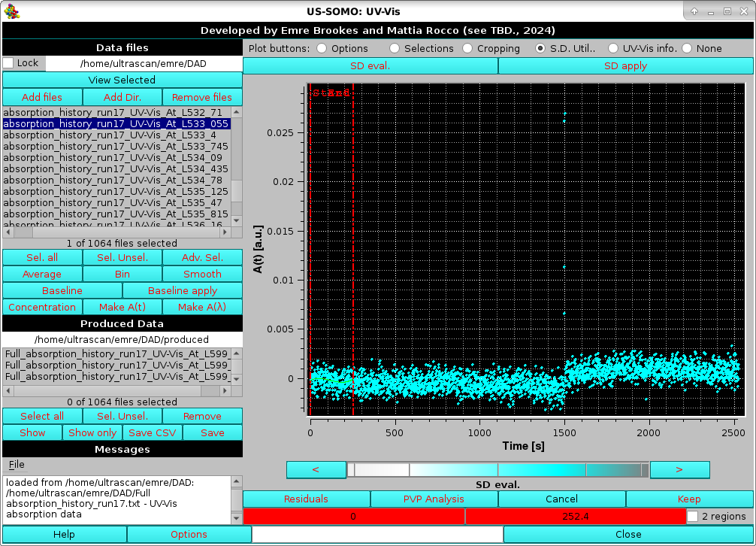Image resolution: width=756 pixels, height=546 pixels.
Task: Click the horizontal scrollbar below the data files list
Action: tap(120, 232)
